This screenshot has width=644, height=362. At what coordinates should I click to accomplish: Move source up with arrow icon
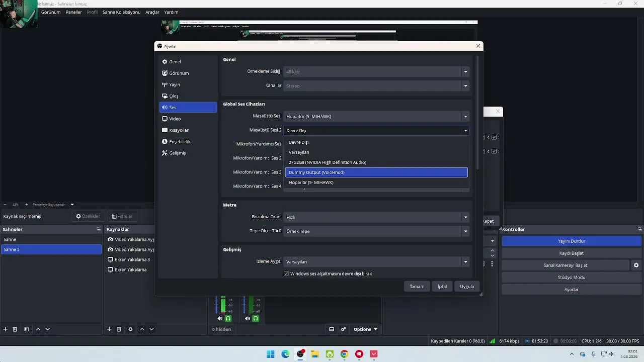click(142, 329)
